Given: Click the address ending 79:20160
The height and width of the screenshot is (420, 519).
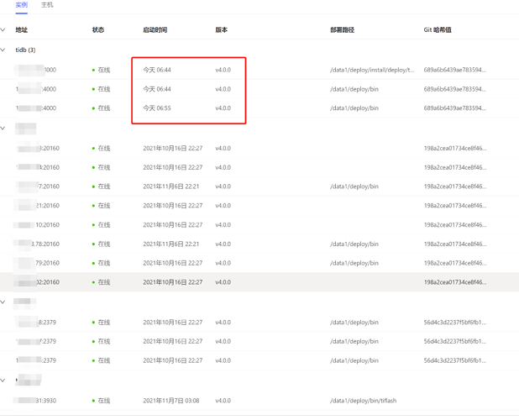Looking at the screenshot, I should pyautogui.click(x=47, y=263).
